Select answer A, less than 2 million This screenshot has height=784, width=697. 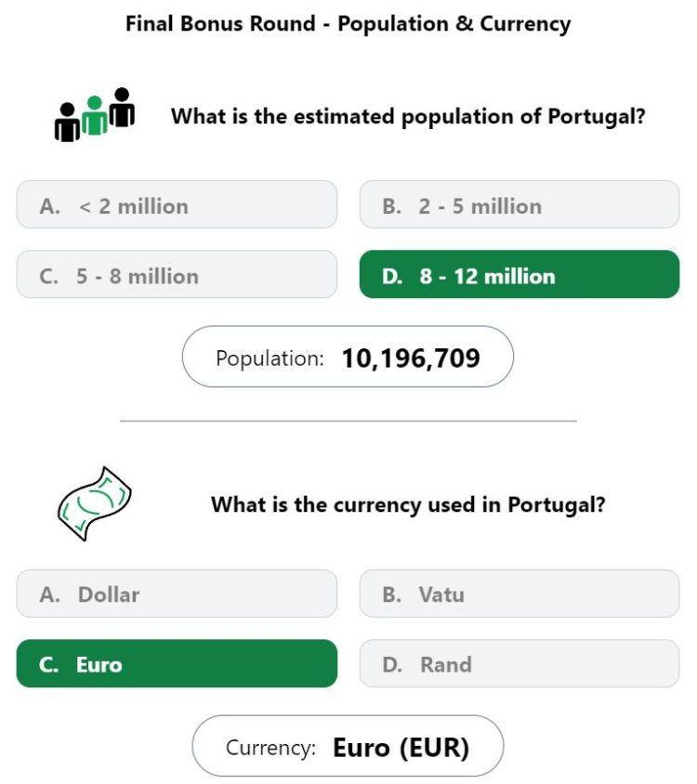(177, 204)
